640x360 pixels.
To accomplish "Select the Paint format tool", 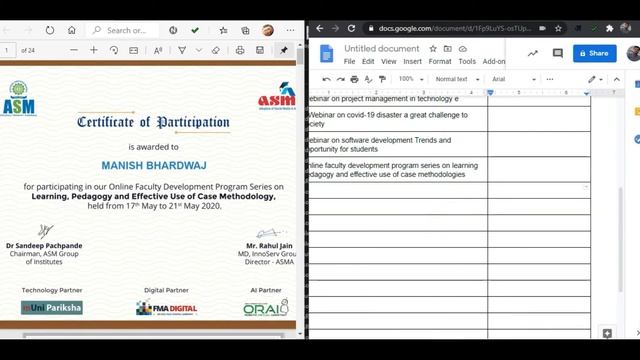I will pos(382,79).
